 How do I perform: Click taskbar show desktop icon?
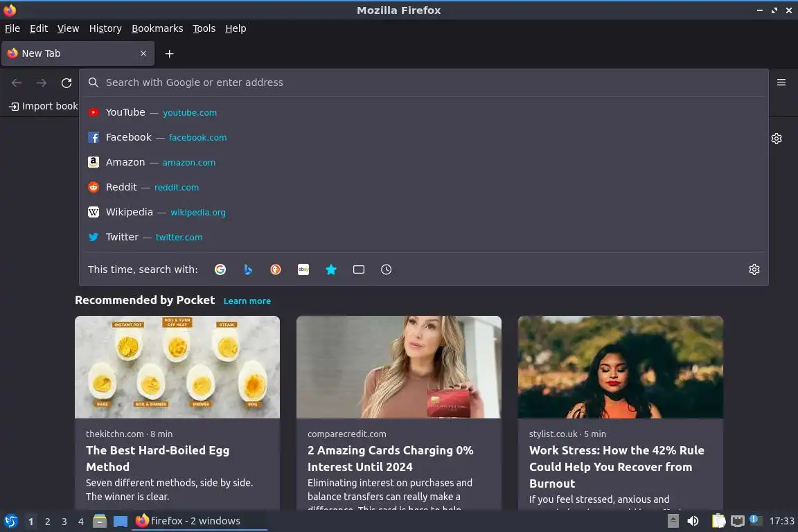[121, 522]
